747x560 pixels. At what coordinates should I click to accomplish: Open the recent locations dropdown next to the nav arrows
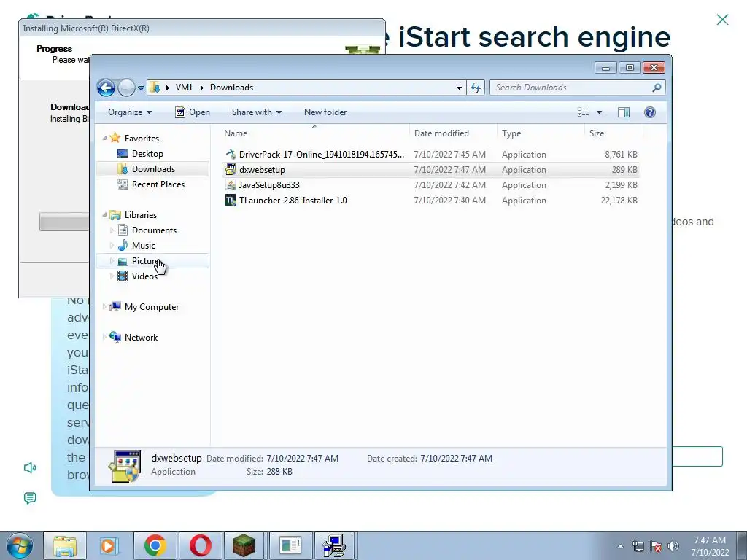click(141, 88)
